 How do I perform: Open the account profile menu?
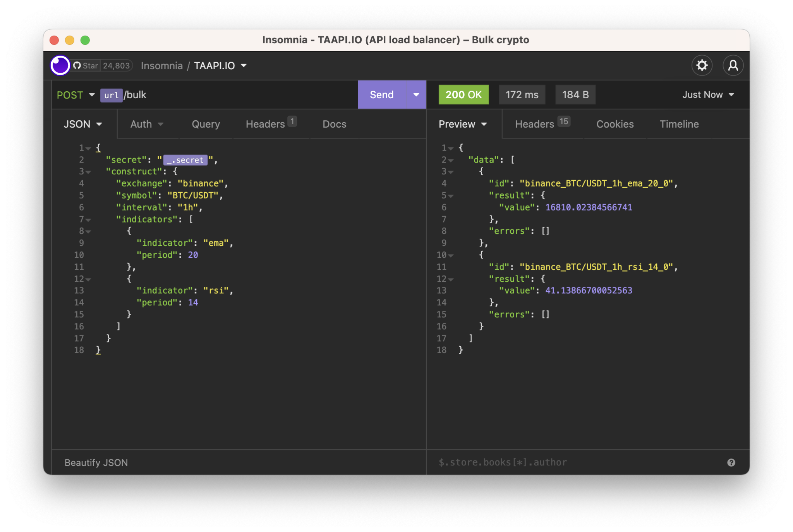[x=733, y=65]
